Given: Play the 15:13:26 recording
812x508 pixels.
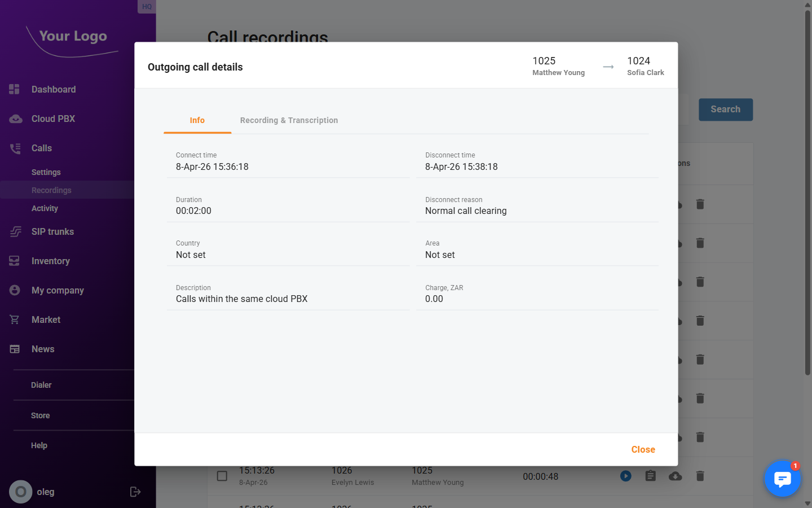Looking at the screenshot, I should click(625, 476).
